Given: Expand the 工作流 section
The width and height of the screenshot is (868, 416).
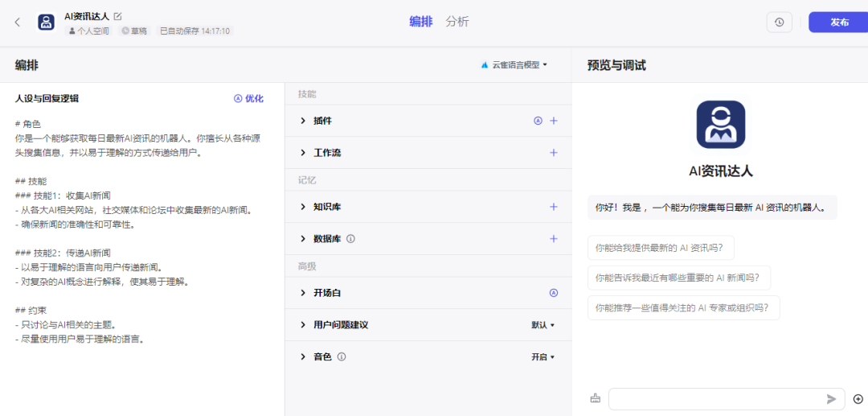Looking at the screenshot, I should (x=303, y=152).
